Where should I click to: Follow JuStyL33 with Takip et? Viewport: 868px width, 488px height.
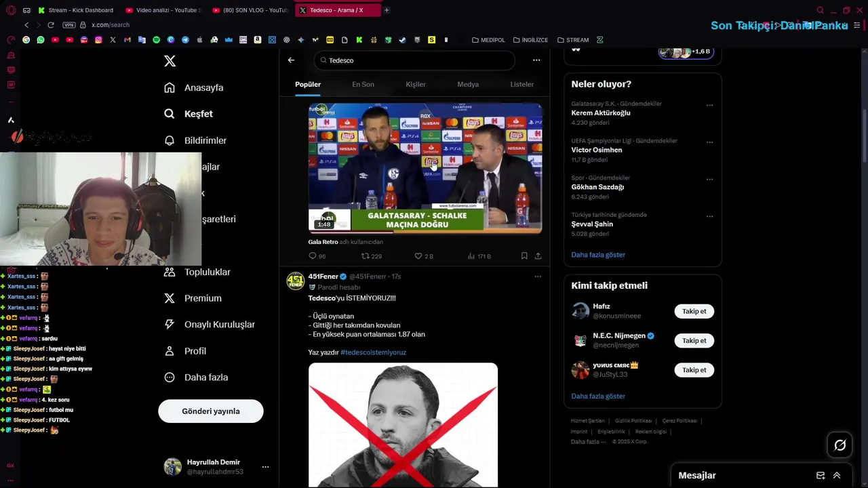[694, 370]
